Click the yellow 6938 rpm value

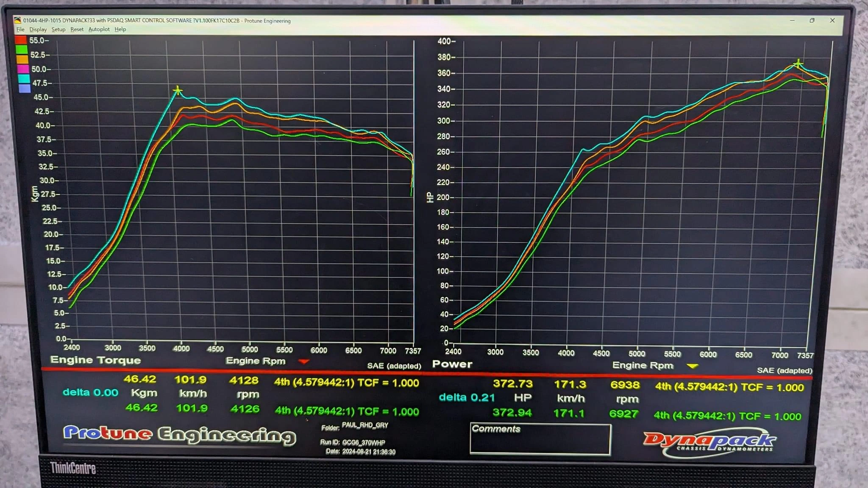625,385
